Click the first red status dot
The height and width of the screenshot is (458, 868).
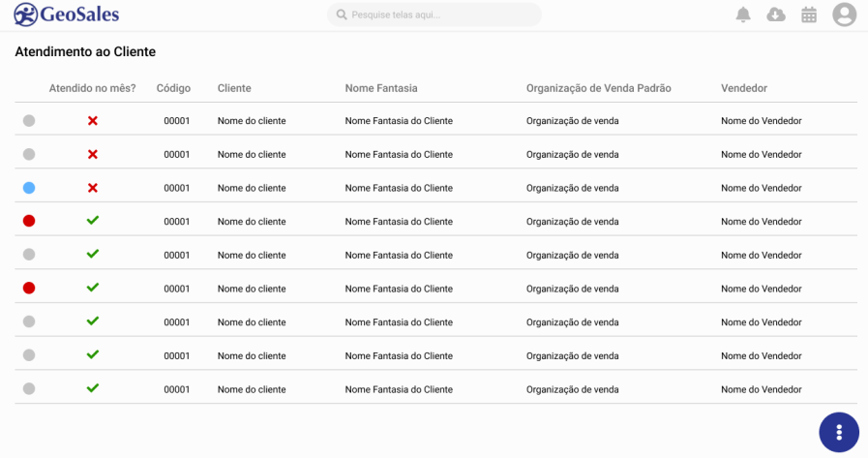coord(29,221)
